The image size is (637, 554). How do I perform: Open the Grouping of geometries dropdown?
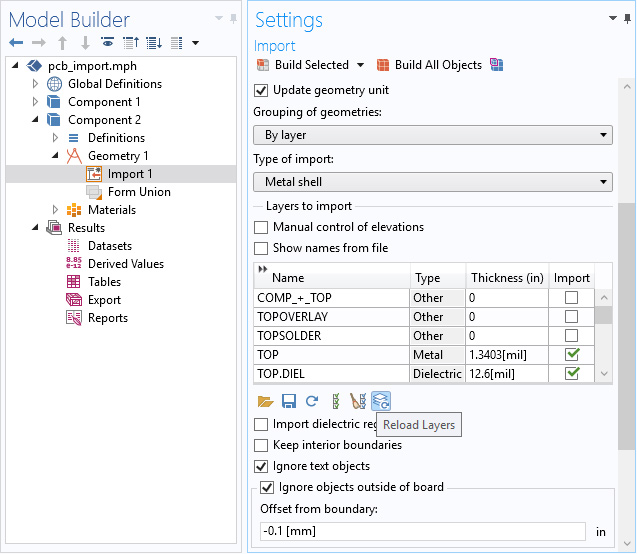point(432,135)
